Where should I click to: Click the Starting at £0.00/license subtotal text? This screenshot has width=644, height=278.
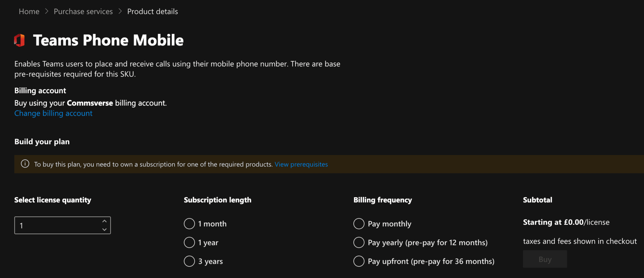pyautogui.click(x=566, y=222)
